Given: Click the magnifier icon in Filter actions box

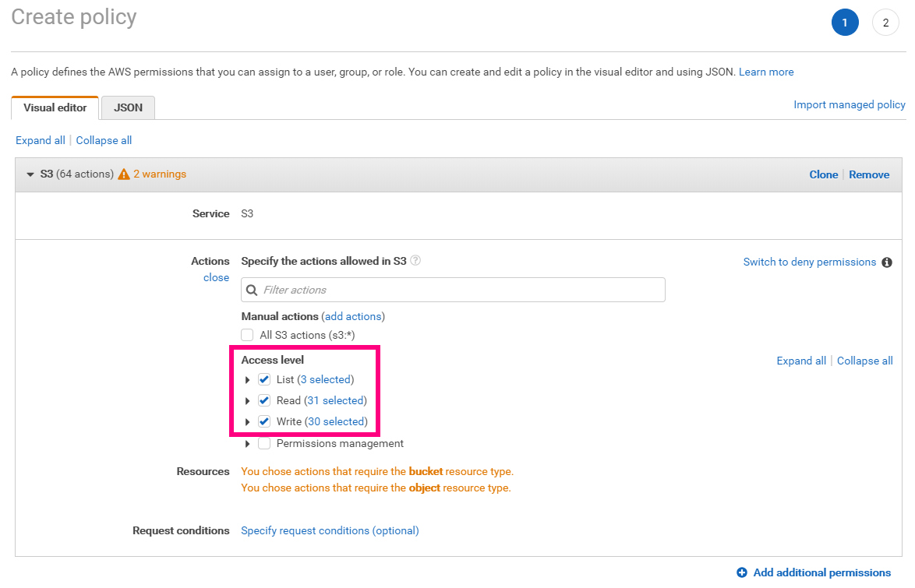Looking at the screenshot, I should tap(252, 290).
